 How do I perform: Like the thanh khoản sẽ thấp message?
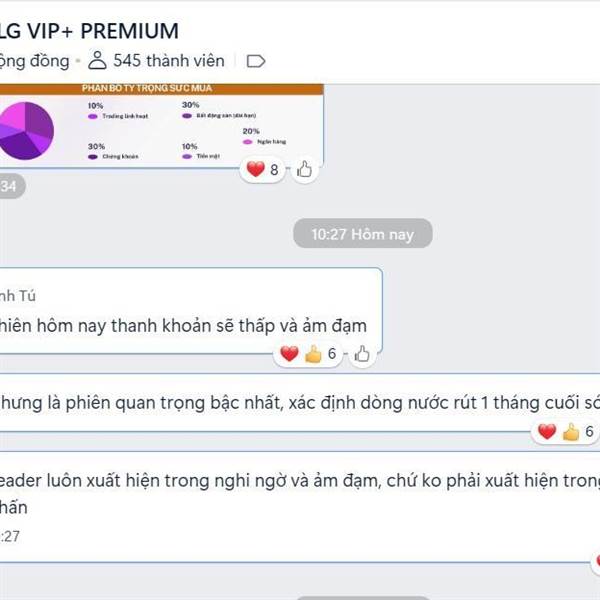[x=362, y=354]
